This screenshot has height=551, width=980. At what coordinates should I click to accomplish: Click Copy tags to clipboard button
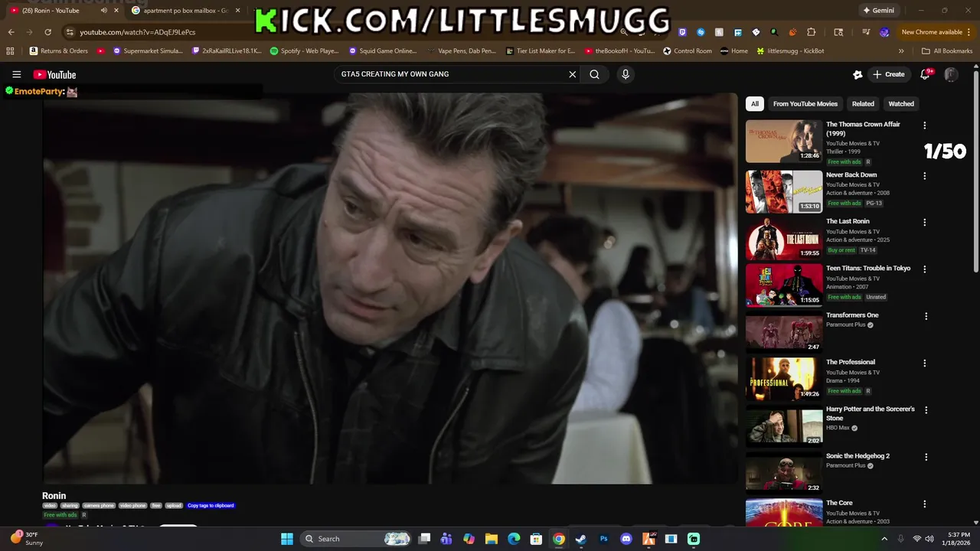[x=211, y=505]
